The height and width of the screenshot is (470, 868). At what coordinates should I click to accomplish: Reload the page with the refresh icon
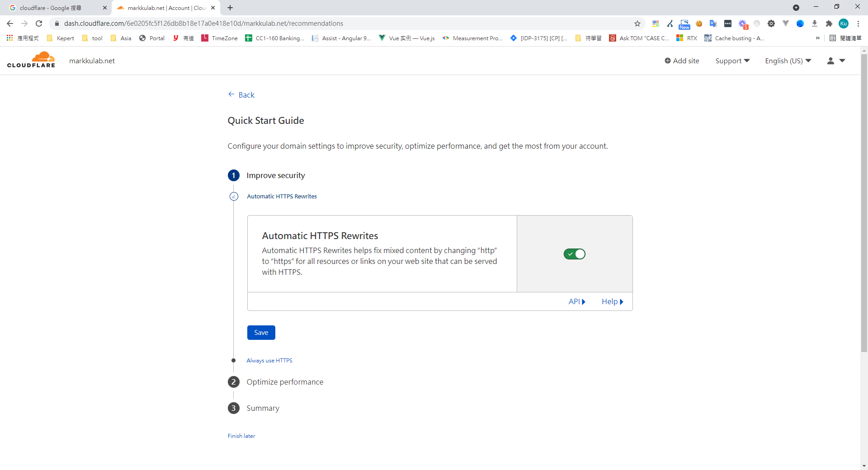(39, 23)
